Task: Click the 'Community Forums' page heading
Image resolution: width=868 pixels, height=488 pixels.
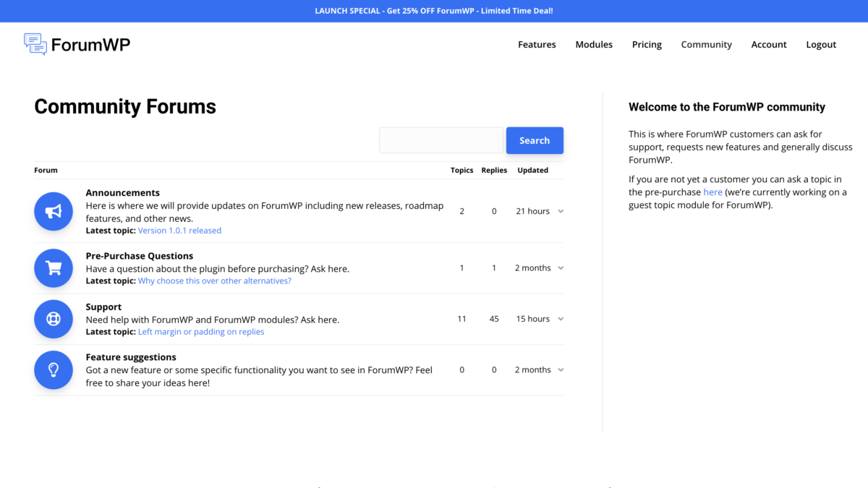Action: (125, 106)
